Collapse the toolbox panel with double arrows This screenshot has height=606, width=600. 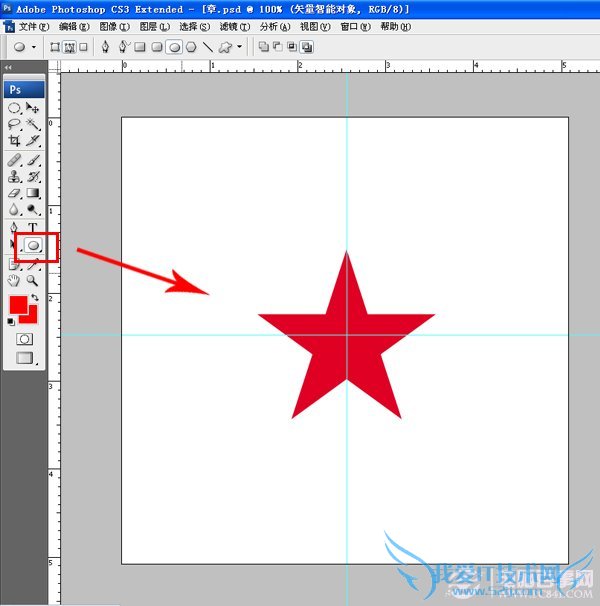pyautogui.click(x=8, y=67)
